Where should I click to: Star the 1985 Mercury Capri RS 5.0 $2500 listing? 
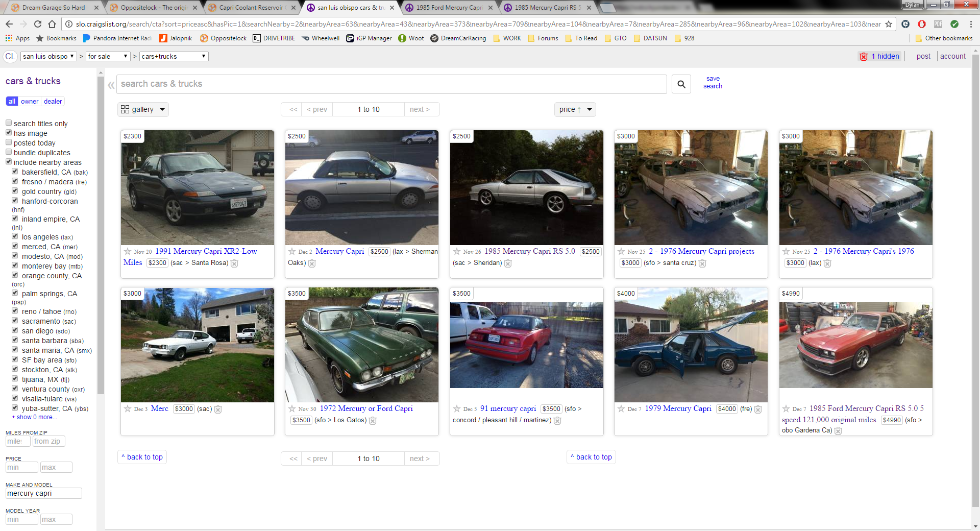457,251
